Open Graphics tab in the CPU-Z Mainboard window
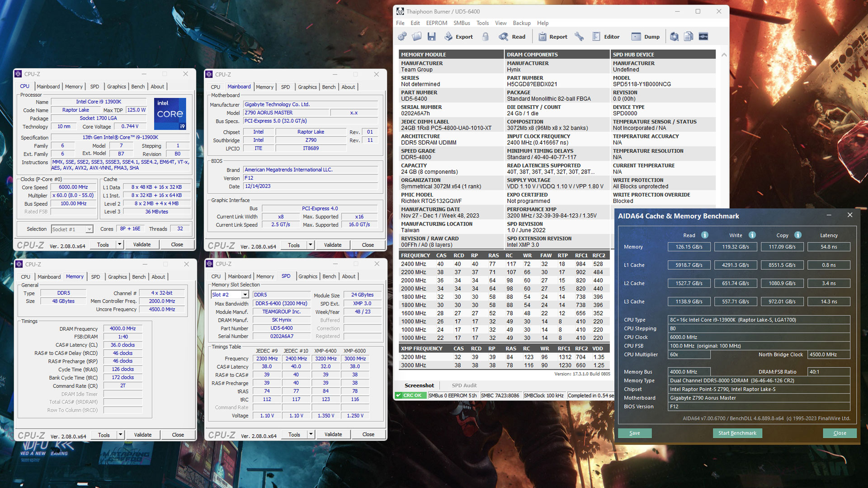Image resolution: width=868 pixels, height=488 pixels. coord(307,87)
